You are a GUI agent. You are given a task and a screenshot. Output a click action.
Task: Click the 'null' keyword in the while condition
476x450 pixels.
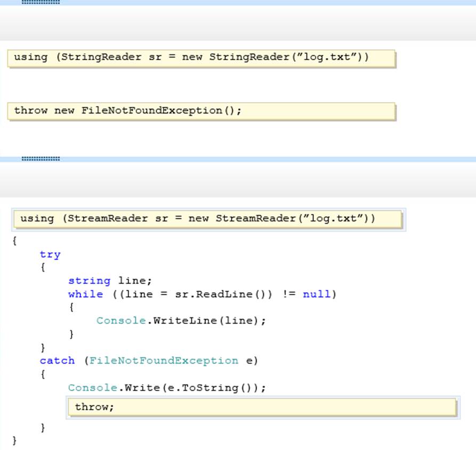click(317, 294)
